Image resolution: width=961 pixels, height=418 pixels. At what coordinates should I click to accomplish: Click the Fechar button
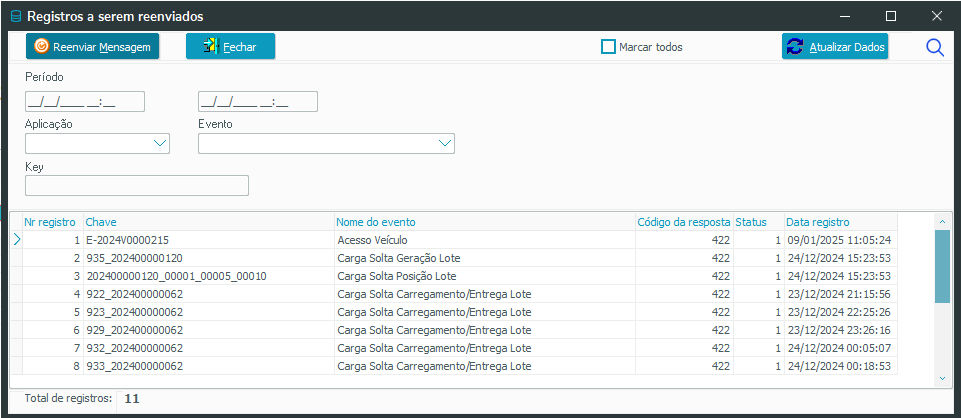230,47
